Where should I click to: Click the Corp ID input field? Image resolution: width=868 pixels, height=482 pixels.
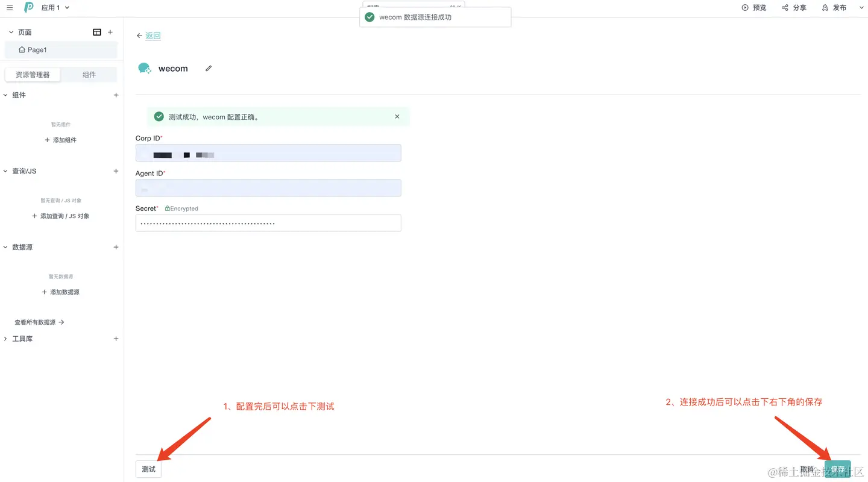(x=268, y=153)
